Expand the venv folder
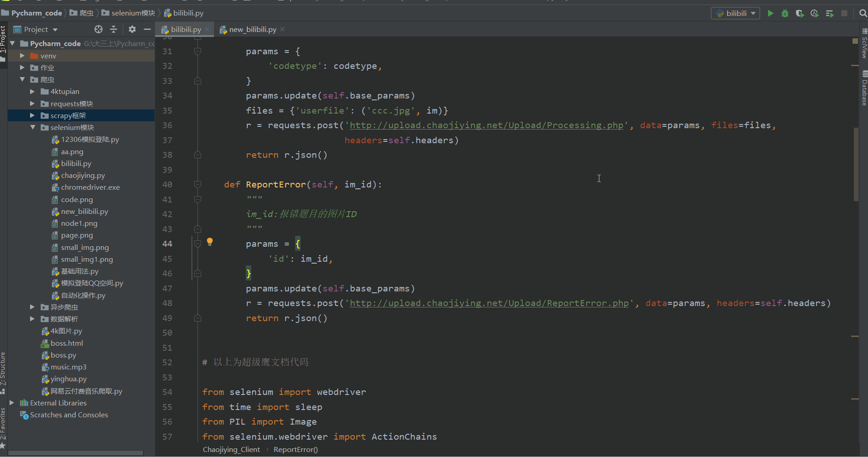The width and height of the screenshot is (868, 457). (22, 56)
